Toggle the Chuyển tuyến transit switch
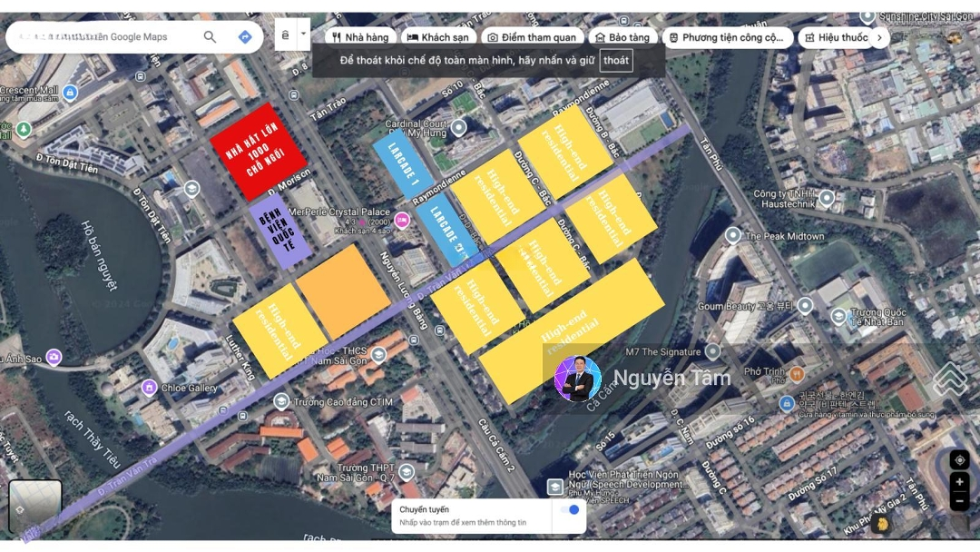The width and height of the screenshot is (980, 552). [569, 510]
